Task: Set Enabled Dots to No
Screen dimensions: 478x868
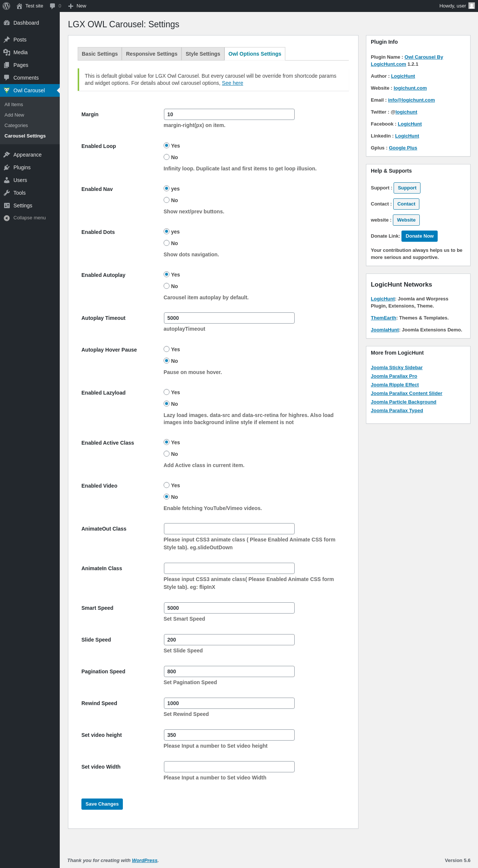Action: click(x=167, y=243)
